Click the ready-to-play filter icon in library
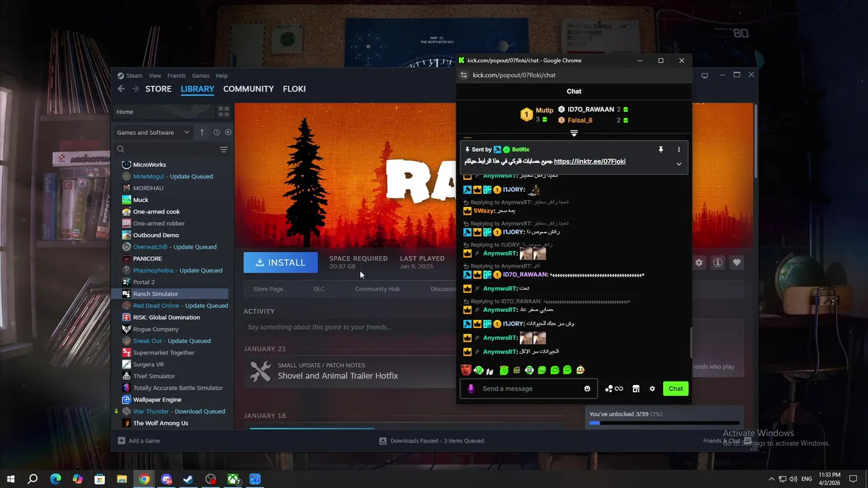The height and width of the screenshot is (488, 868). tap(228, 132)
